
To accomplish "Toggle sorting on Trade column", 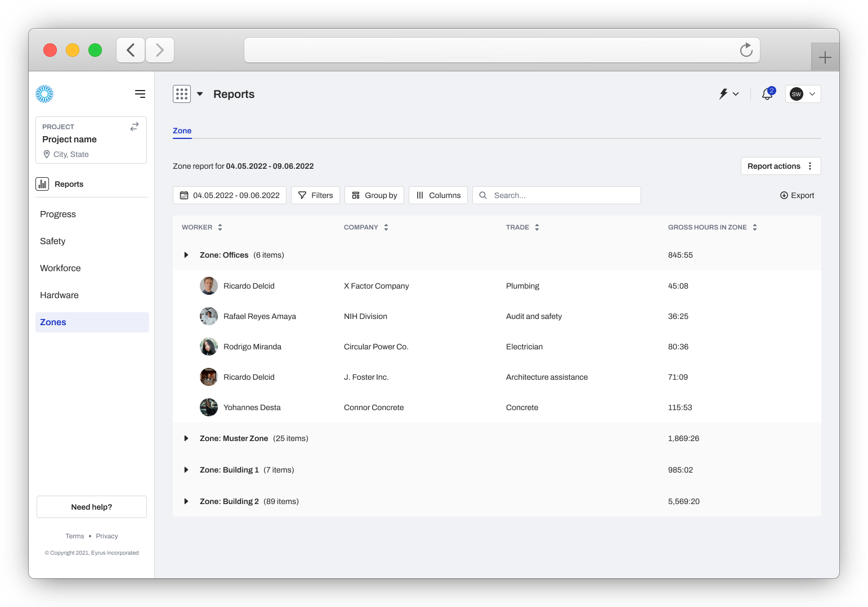I will pos(537,227).
